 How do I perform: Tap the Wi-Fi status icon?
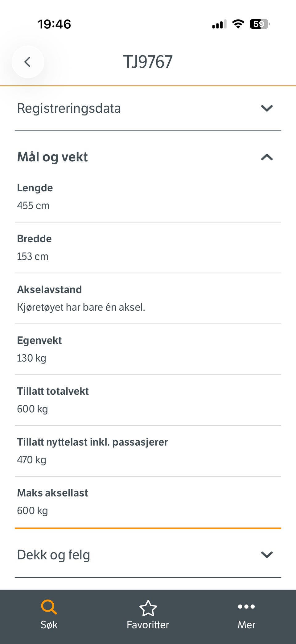click(238, 24)
